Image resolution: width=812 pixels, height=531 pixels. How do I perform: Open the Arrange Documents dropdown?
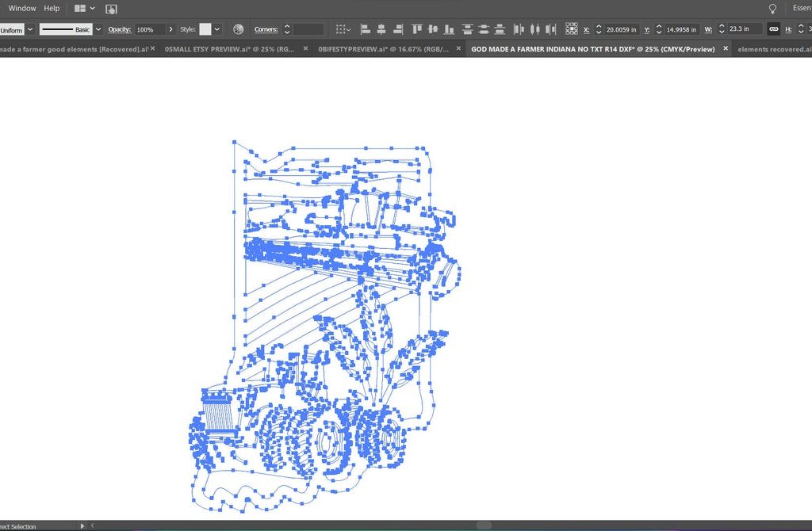click(x=84, y=8)
